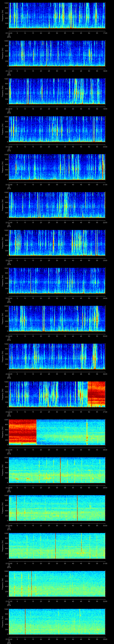Click the 23:21:00 start time label
The image size is (114, 644).
[x=9, y=223]
